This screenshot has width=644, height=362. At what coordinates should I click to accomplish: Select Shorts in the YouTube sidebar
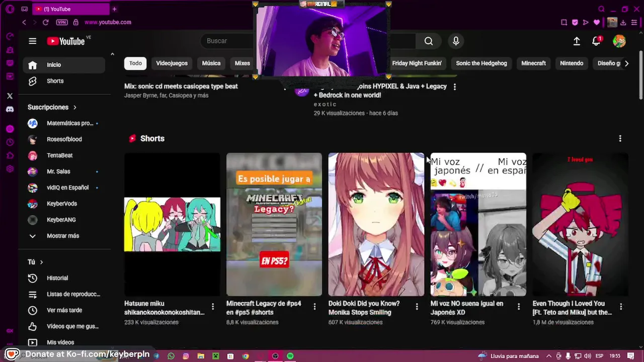point(64,81)
